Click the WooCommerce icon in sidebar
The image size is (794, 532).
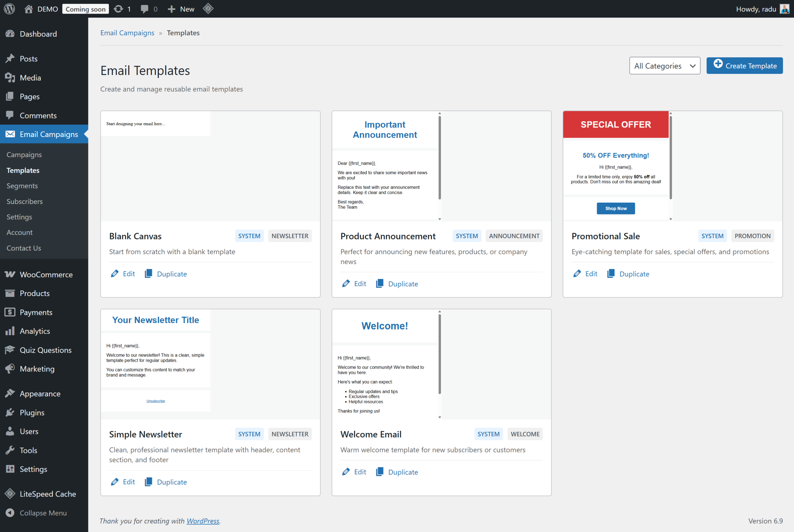tap(10, 274)
